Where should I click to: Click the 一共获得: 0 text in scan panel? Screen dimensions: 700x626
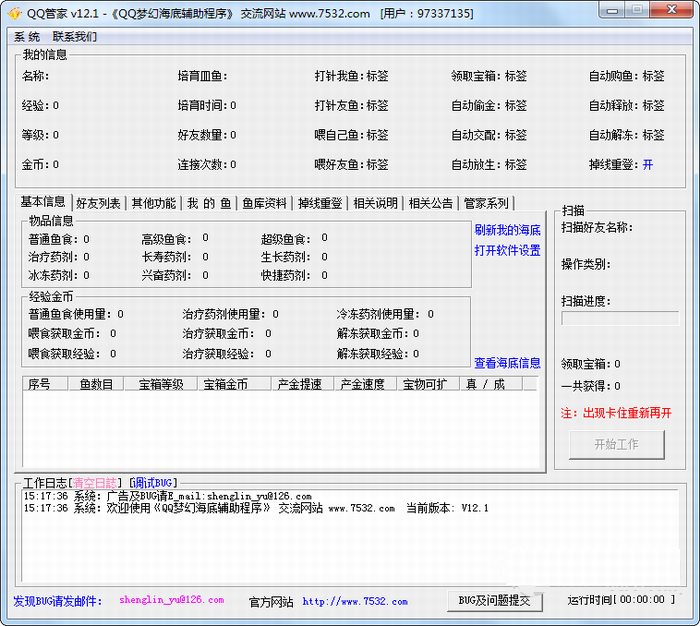[x=590, y=386]
